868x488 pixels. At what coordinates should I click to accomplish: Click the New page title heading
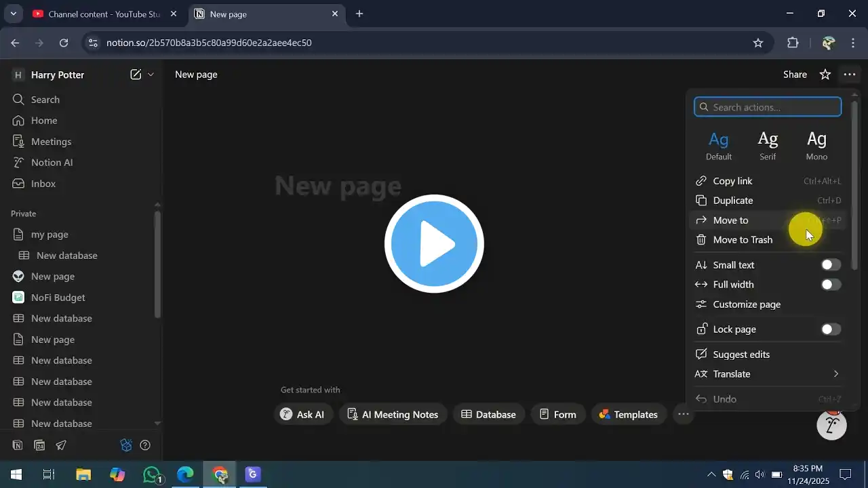point(338,186)
